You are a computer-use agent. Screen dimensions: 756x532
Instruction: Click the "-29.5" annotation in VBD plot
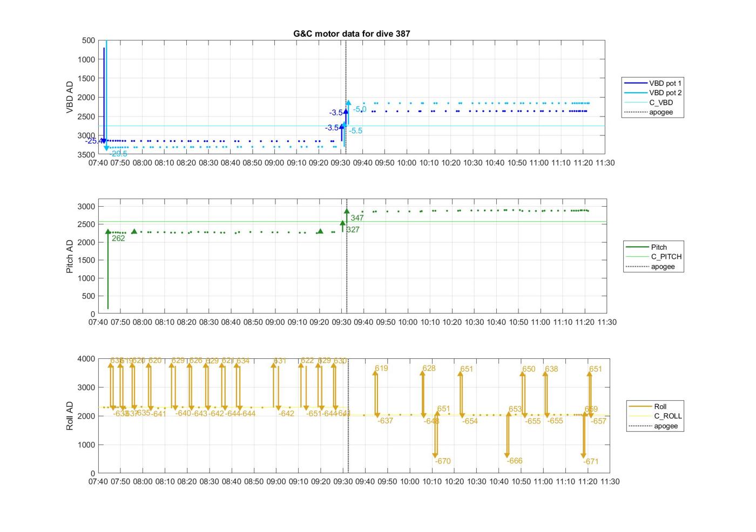(x=119, y=154)
